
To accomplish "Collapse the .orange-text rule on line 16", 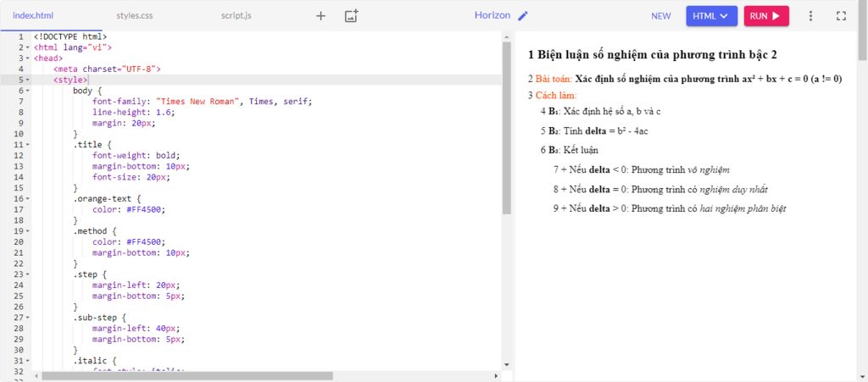I will (28, 198).
